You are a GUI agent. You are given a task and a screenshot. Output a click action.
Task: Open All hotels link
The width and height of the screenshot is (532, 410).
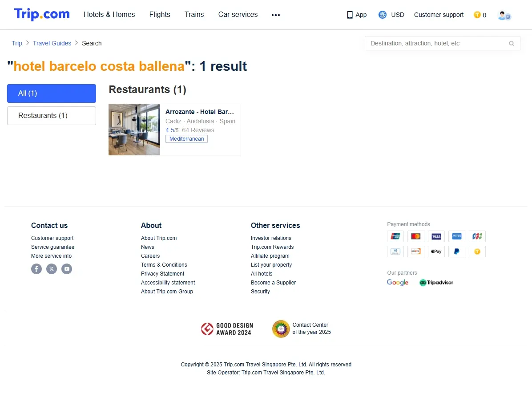click(261, 274)
